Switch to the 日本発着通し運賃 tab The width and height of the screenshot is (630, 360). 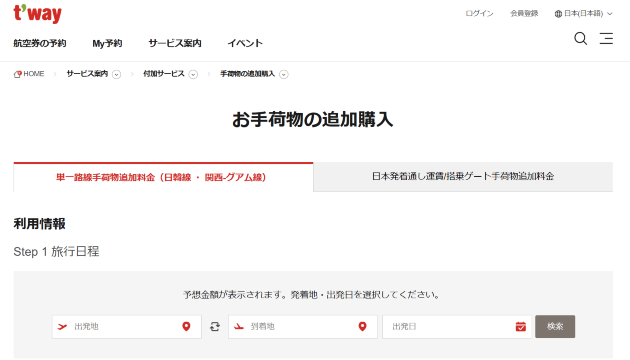click(463, 176)
